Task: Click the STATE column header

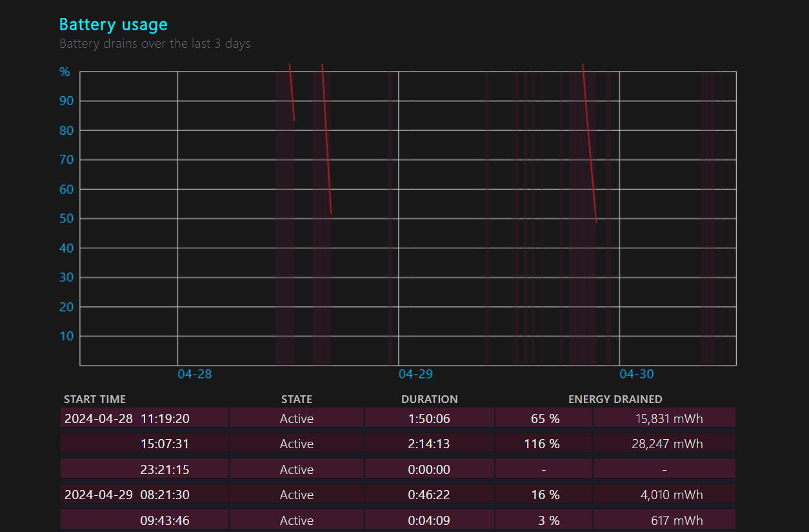Action: click(297, 399)
